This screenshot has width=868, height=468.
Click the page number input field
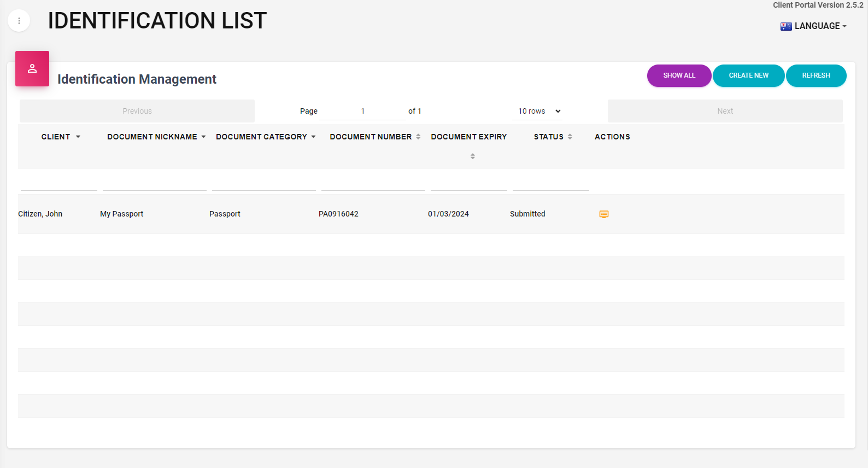tap(362, 111)
